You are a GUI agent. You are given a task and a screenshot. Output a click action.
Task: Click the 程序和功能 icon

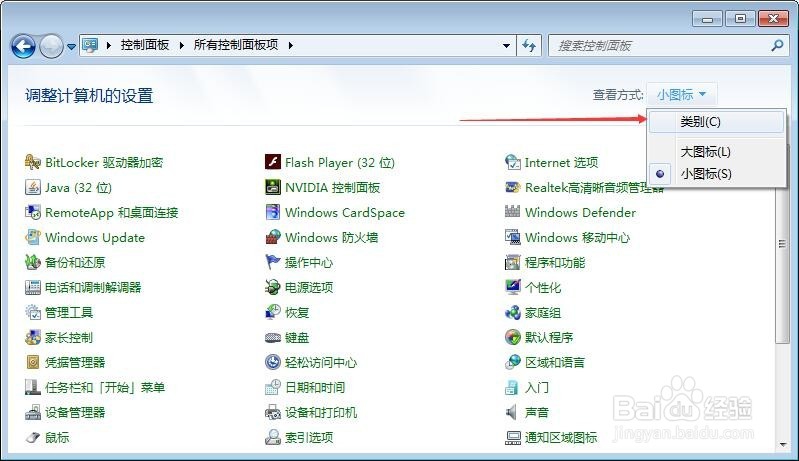click(513, 262)
